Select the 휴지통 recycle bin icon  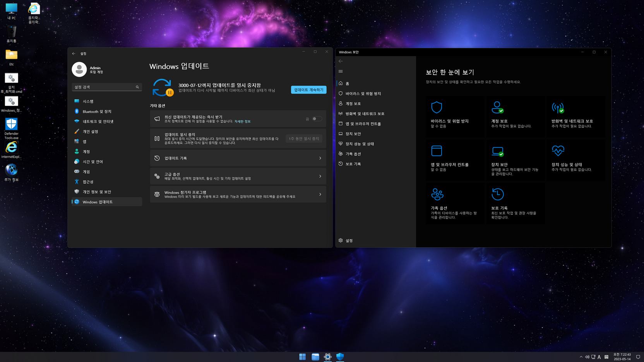(x=11, y=34)
